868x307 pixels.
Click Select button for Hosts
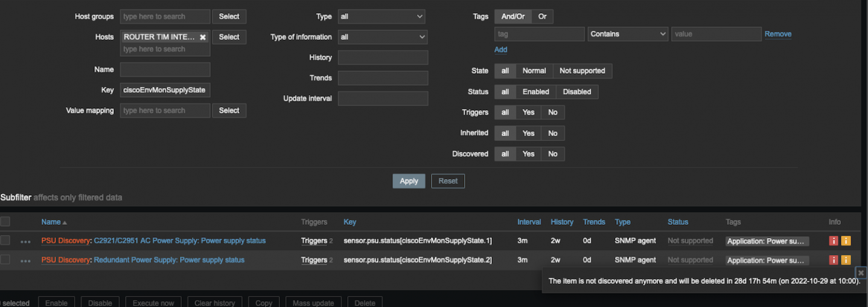pos(229,37)
